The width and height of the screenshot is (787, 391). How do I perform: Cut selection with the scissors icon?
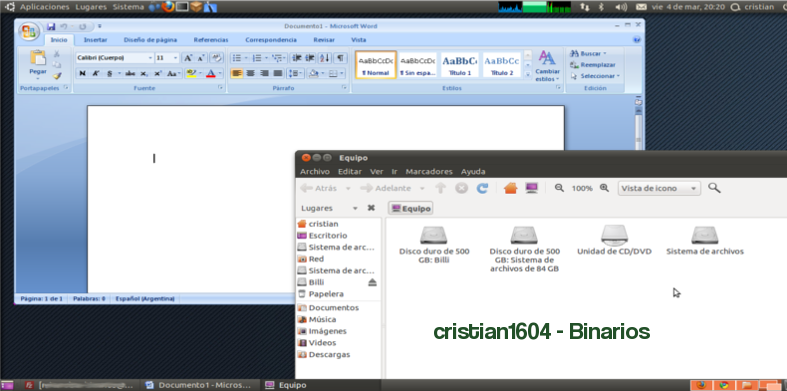pyautogui.click(x=57, y=54)
